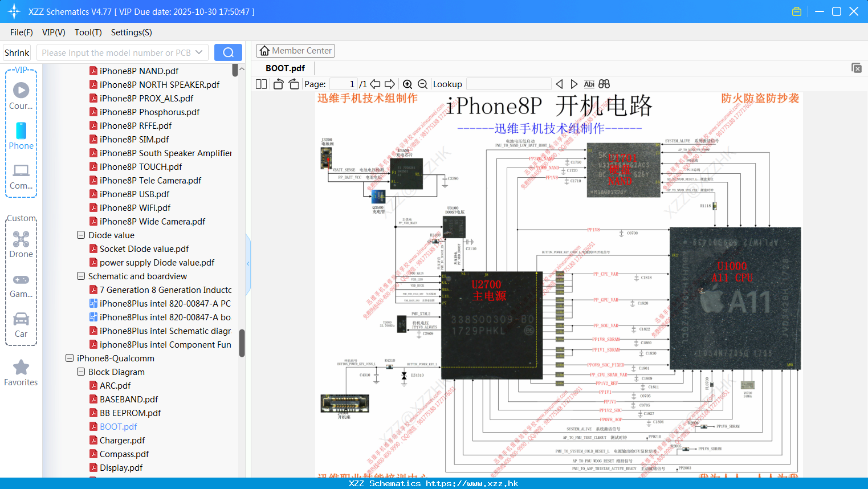This screenshot has width=868, height=489.
Task: Open the File(F) menu
Action: [x=22, y=32]
